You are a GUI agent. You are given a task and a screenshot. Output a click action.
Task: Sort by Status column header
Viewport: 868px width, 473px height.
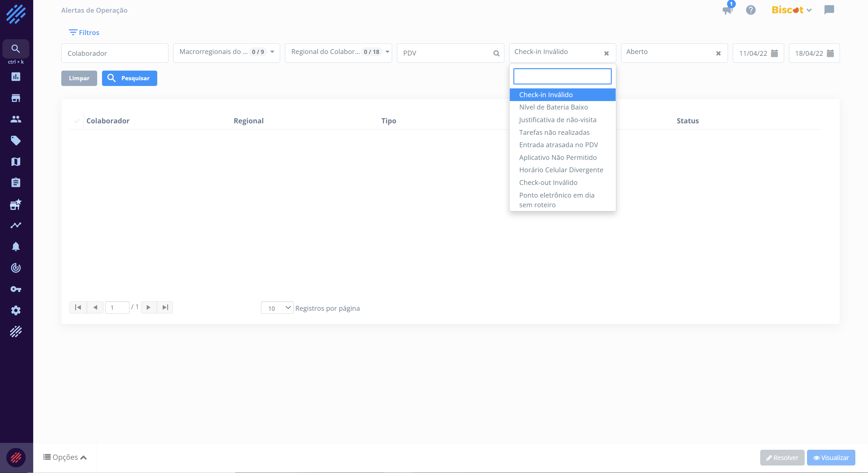tap(688, 121)
